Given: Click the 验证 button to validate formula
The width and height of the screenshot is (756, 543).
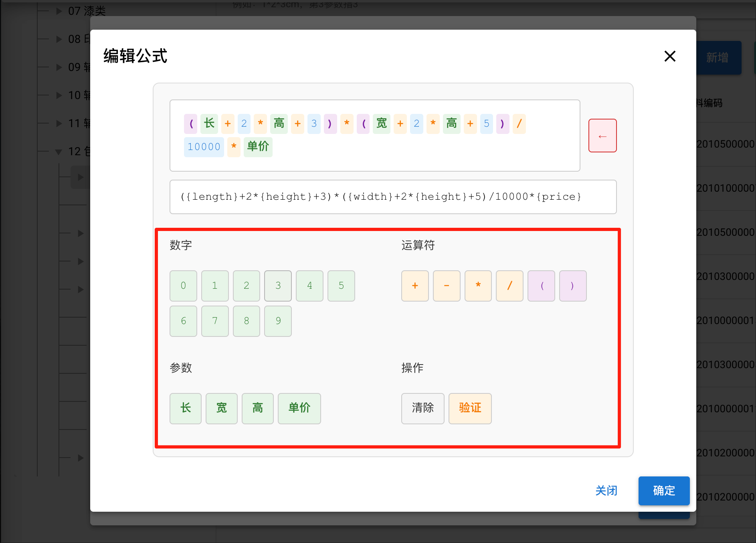Looking at the screenshot, I should tap(470, 408).
